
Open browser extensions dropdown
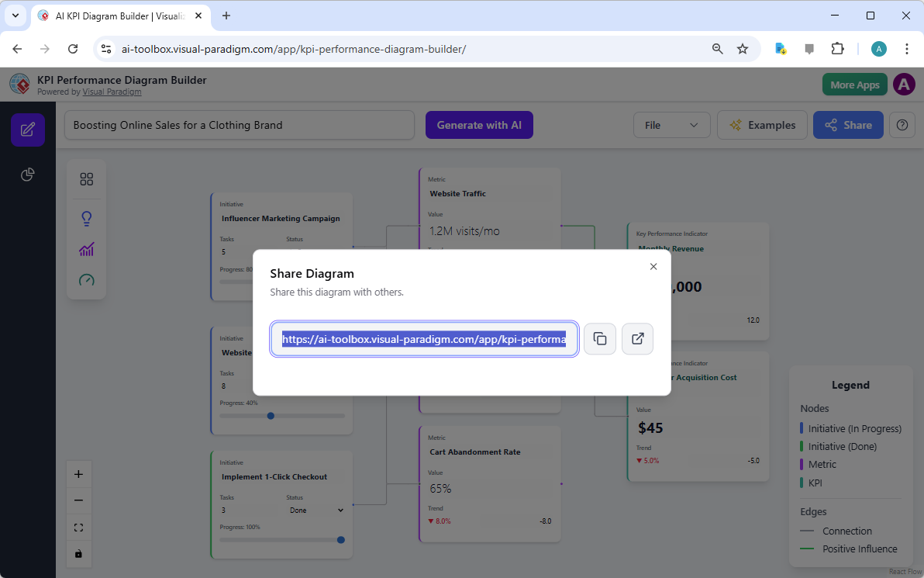(x=837, y=48)
